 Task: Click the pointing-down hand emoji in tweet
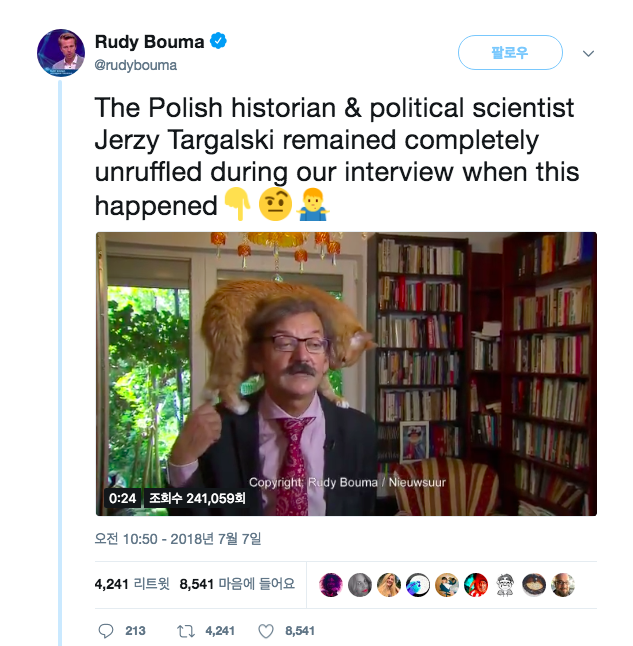coord(236,206)
